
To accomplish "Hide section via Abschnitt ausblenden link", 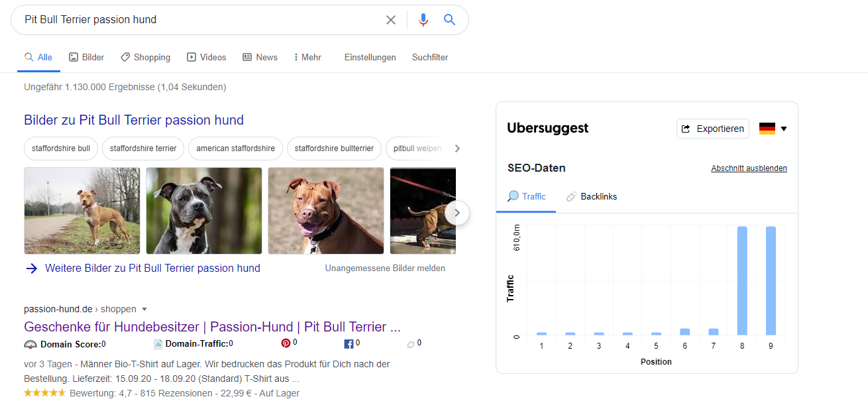I will coord(749,168).
